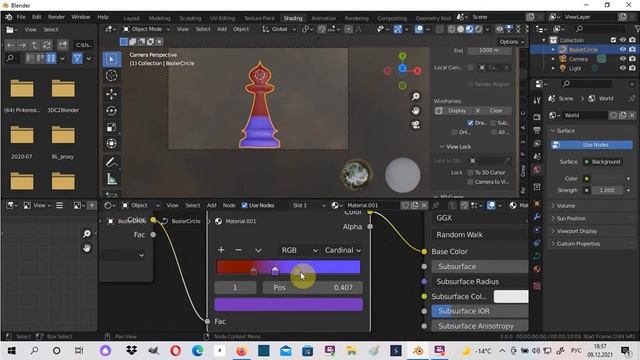Screen dimensions: 640x360
Task: Open the Cardinal interpolation dropdown
Action: pyautogui.click(x=342, y=250)
